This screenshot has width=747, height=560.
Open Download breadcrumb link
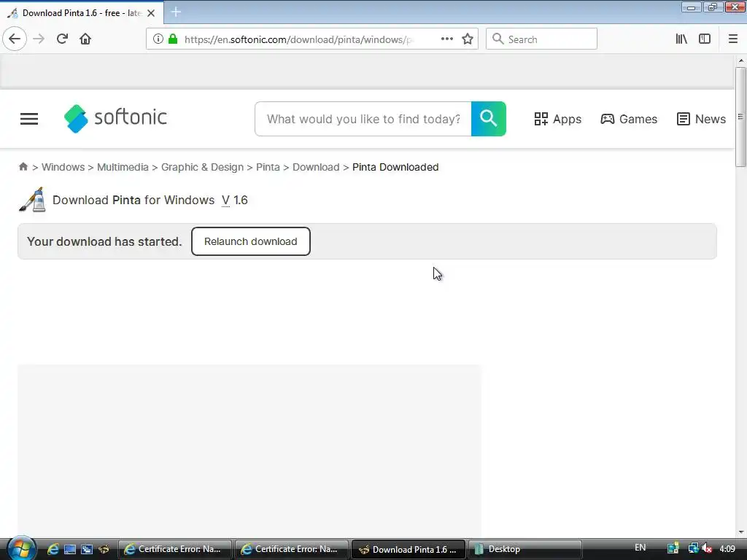[x=316, y=167]
